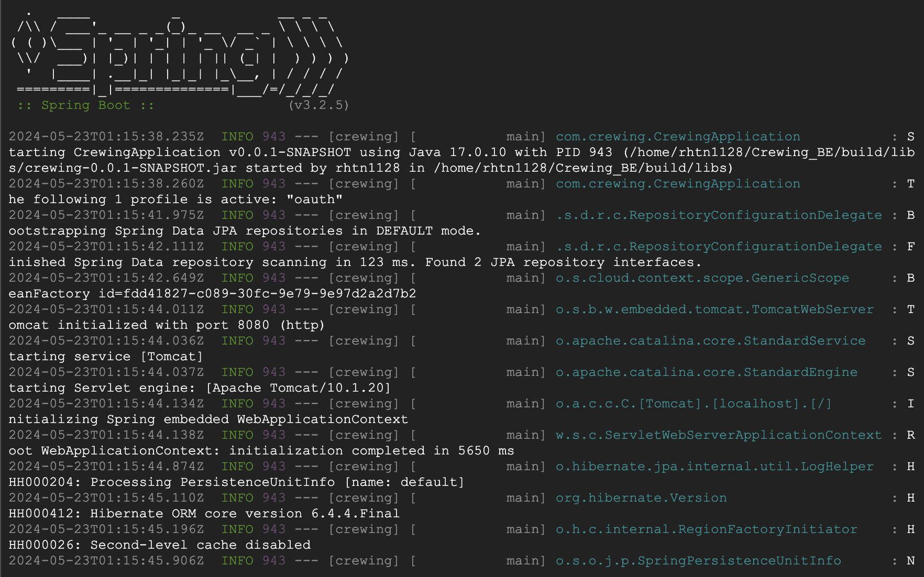
Task: Click timestamp '2024-05-23T01:15:45.906Z'
Action: coord(106,561)
